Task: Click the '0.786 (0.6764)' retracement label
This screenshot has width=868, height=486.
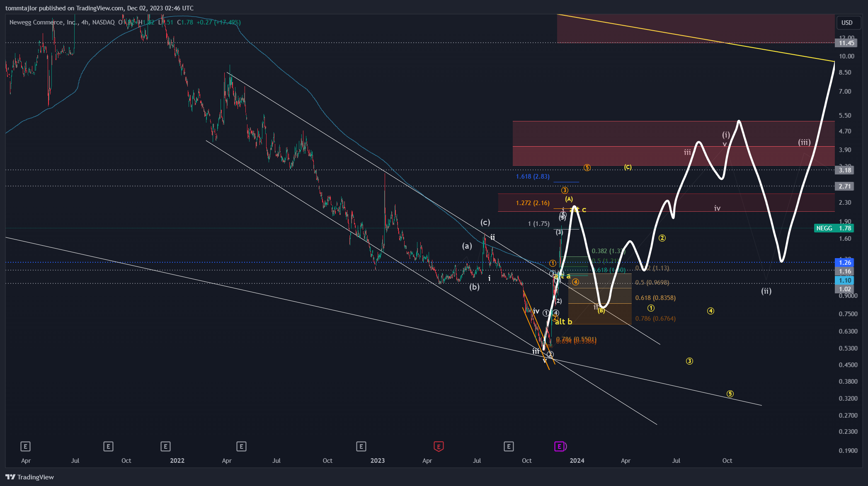Action: click(x=655, y=319)
